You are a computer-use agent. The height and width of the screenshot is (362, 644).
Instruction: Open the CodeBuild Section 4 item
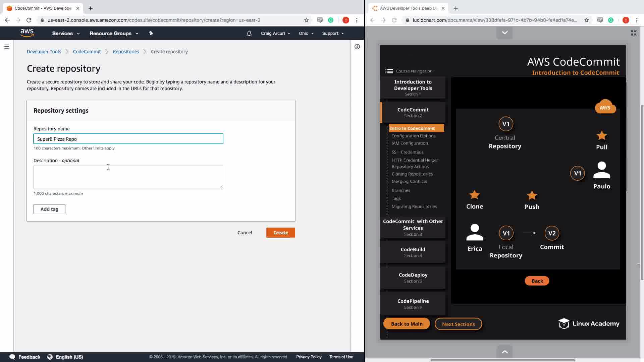413,252
